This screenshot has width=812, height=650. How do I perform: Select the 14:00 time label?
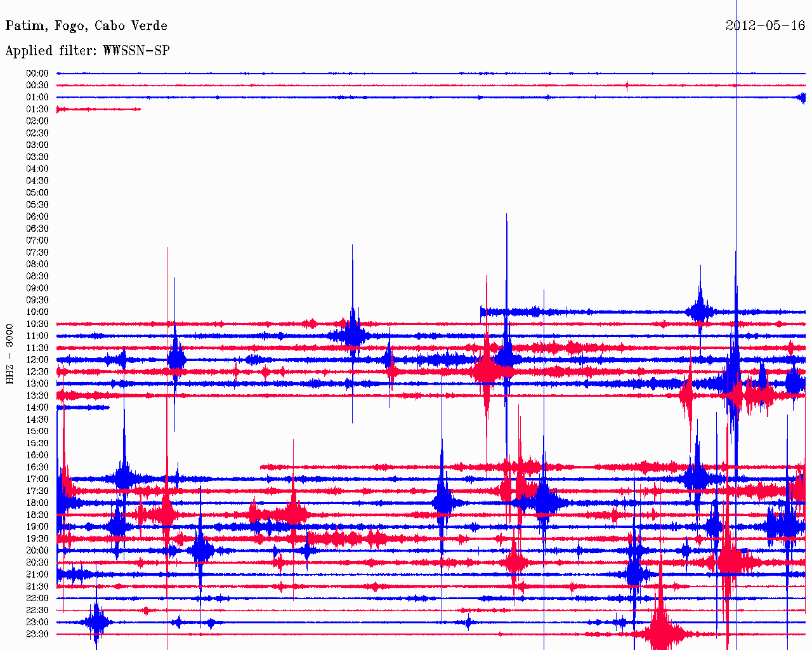click(x=37, y=408)
